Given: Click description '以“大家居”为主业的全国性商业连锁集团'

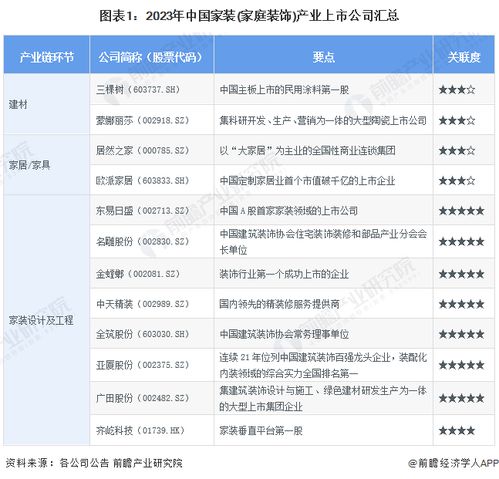Looking at the screenshot, I should point(307,150).
